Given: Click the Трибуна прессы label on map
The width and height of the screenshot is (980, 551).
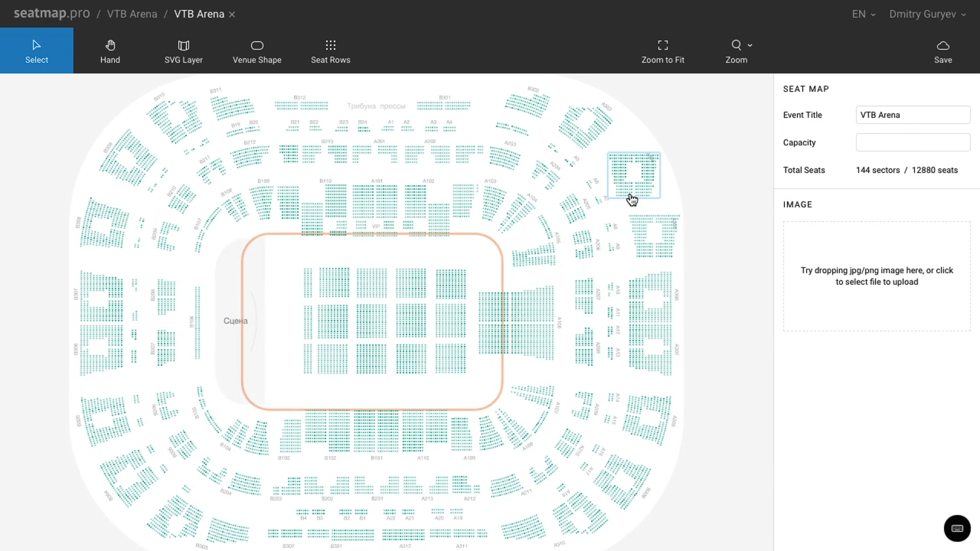Looking at the screenshot, I should pos(376,106).
